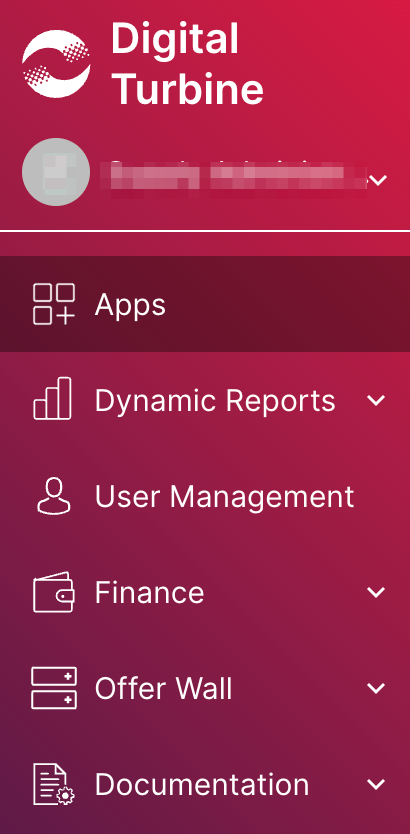Click the User Management person icon
The height and width of the screenshot is (834, 410).
54,496
